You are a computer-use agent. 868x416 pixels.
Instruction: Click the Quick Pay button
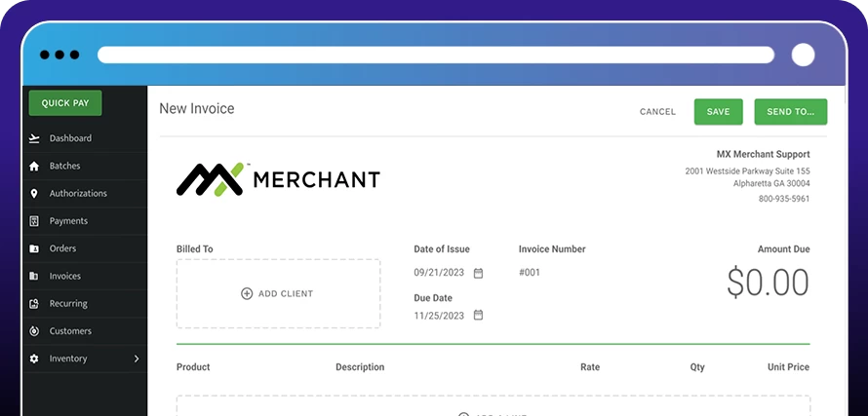(x=65, y=103)
